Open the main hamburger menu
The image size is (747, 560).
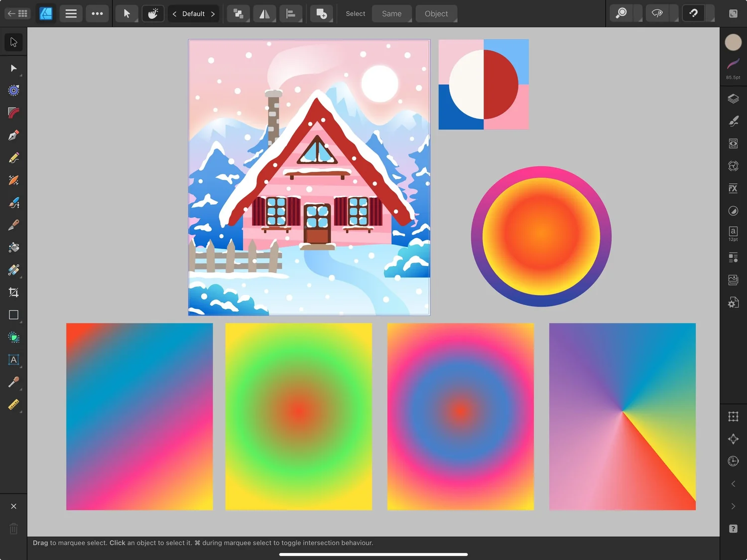tap(71, 13)
